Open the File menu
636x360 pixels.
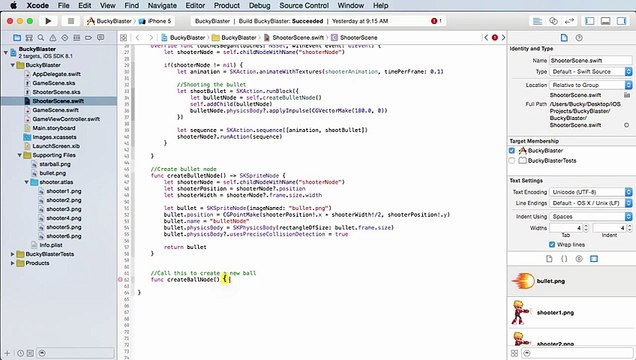pos(64,6)
